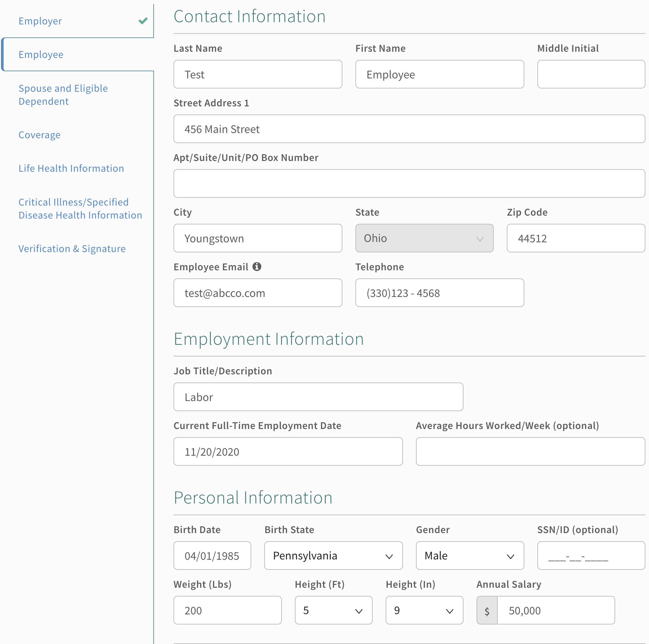The image size is (649, 644).
Task: Click the Telephone number field
Action: tap(439, 293)
